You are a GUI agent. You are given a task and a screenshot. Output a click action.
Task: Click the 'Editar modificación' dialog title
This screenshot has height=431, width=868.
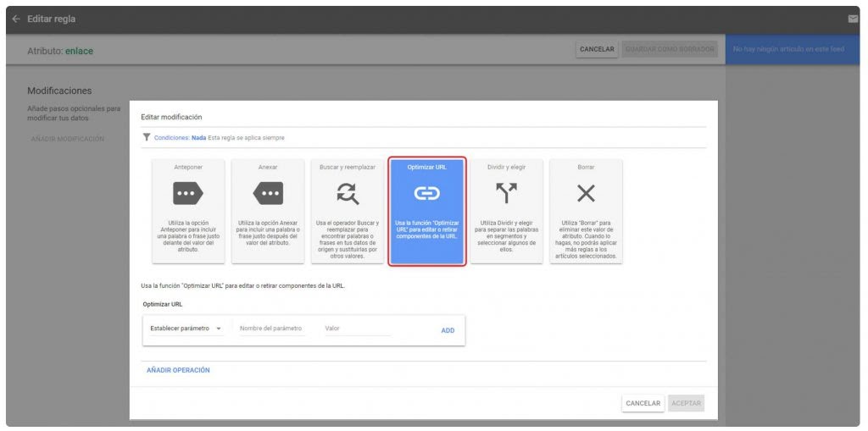coord(171,118)
